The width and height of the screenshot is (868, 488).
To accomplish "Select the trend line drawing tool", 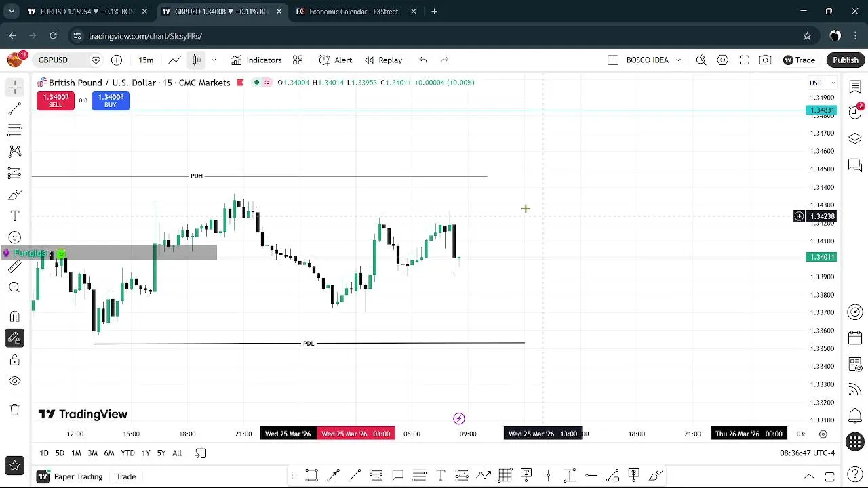I will click(15, 108).
